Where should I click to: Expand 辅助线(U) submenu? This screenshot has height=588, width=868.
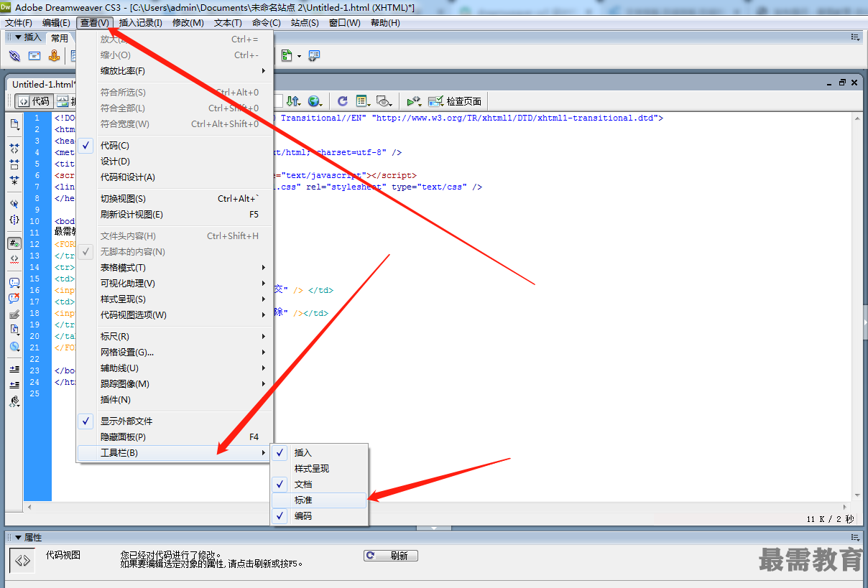click(x=175, y=368)
